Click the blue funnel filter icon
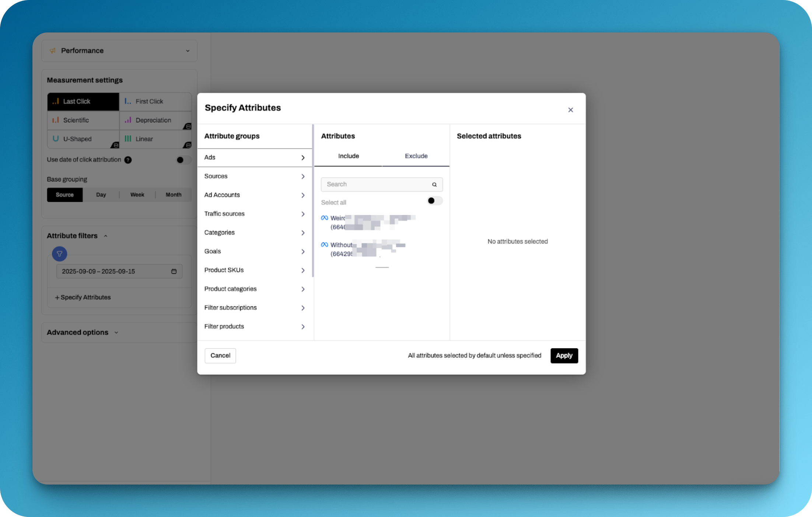The image size is (812, 517). [x=59, y=254]
